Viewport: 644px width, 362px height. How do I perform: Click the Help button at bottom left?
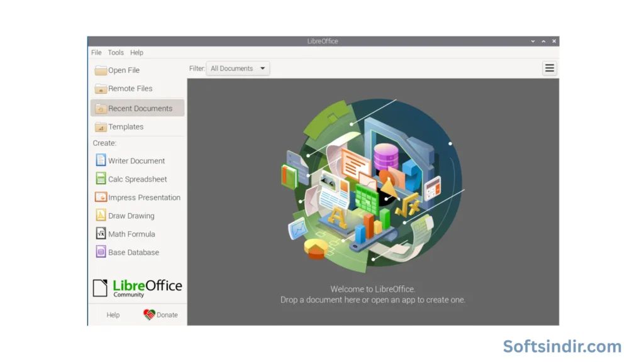pos(113,314)
